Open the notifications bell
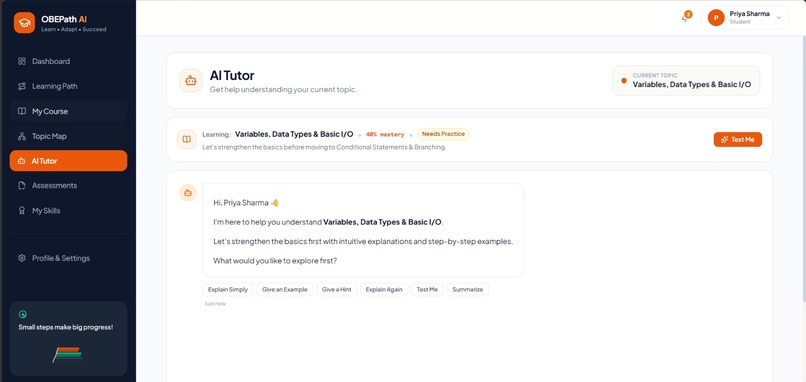The width and height of the screenshot is (806, 382). pos(685,18)
